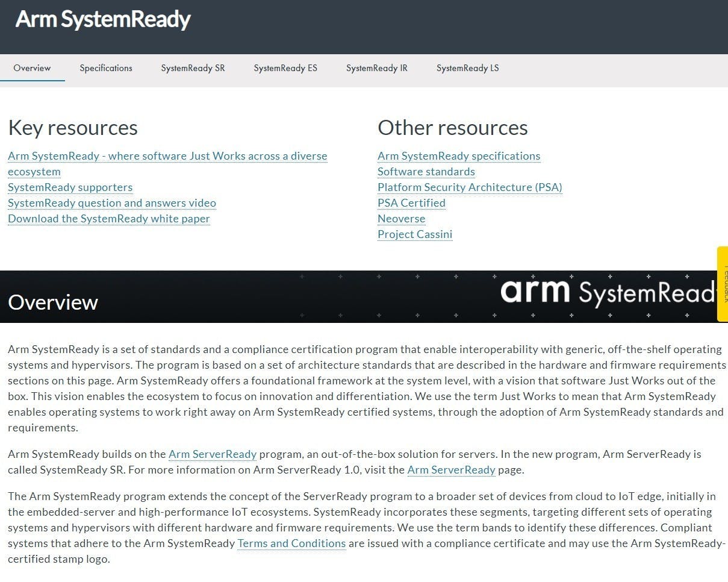Go to the Project Cassini link
This screenshot has height=582, width=728.
pos(415,234)
